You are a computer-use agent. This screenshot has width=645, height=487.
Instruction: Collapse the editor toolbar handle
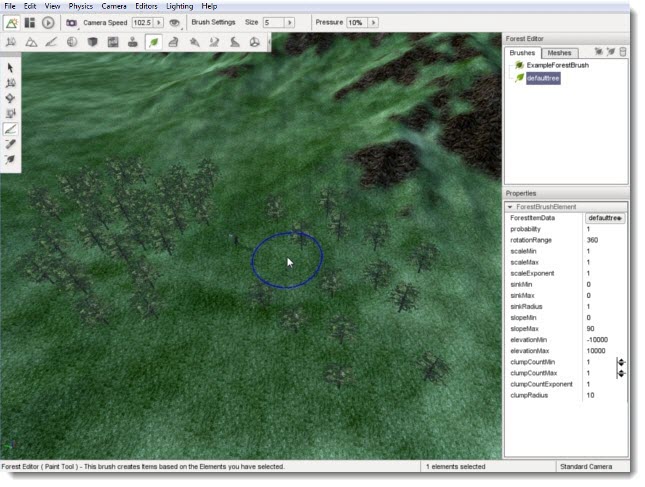[269, 42]
